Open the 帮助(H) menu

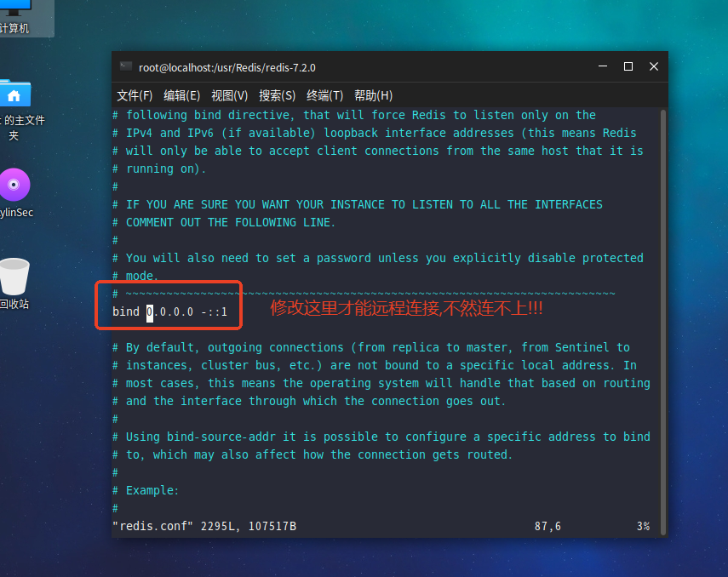(x=372, y=95)
